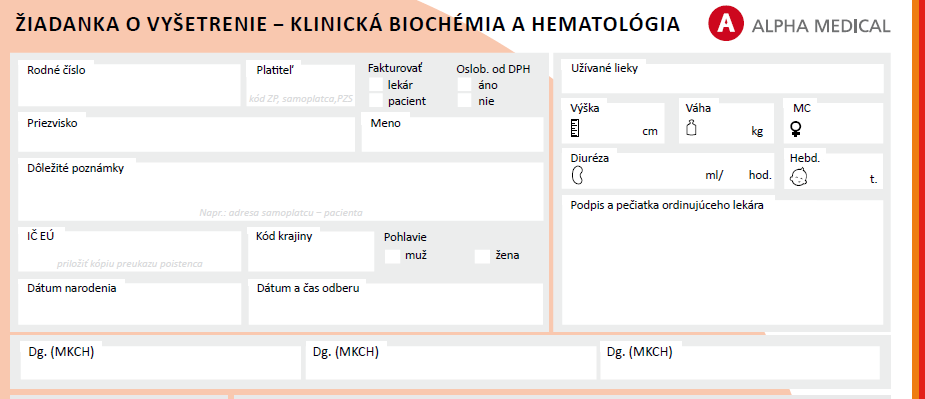Tick the Oslob. od DPH áno checkbox
This screenshot has height=399, width=925.
coord(465,85)
